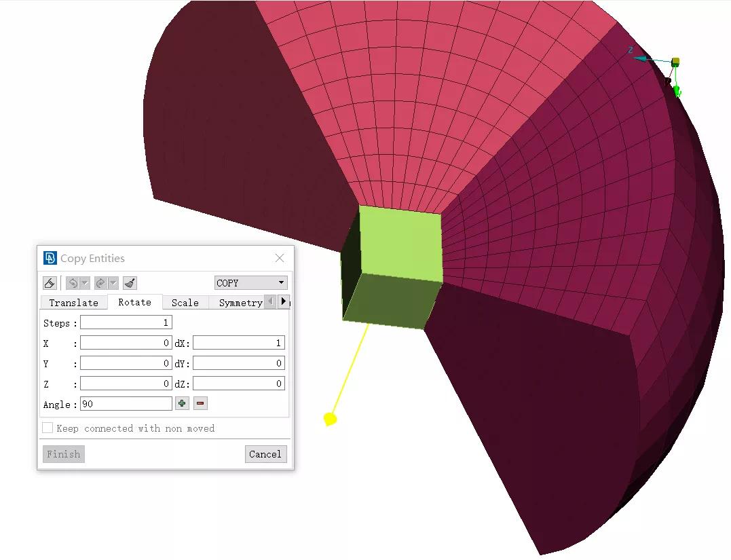731x560 pixels.
Task: Click the dY direction field
Action: [x=239, y=363]
